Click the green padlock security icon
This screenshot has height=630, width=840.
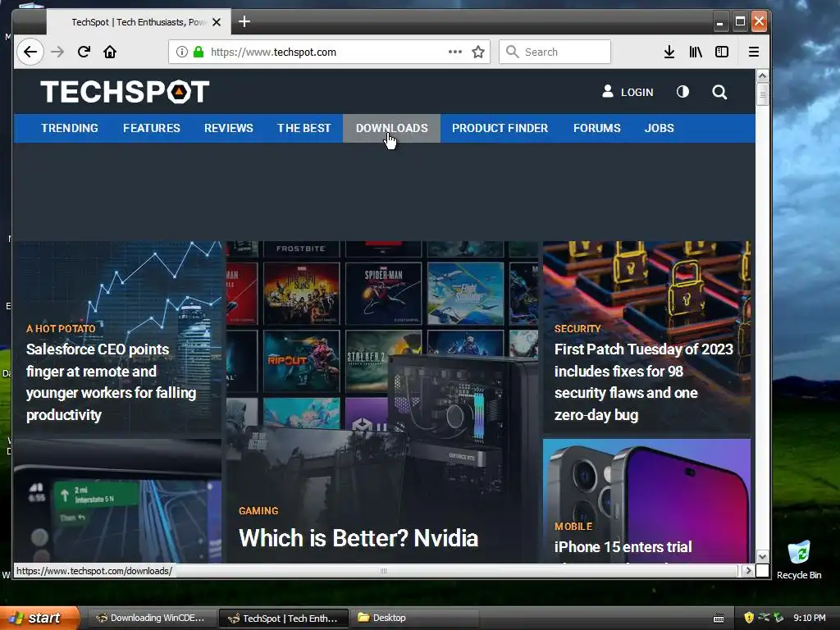click(x=199, y=52)
